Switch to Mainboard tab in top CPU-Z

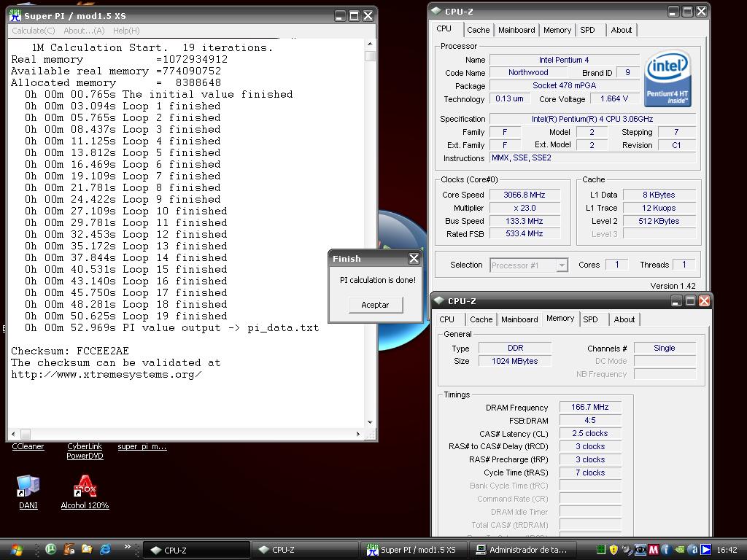(x=516, y=30)
